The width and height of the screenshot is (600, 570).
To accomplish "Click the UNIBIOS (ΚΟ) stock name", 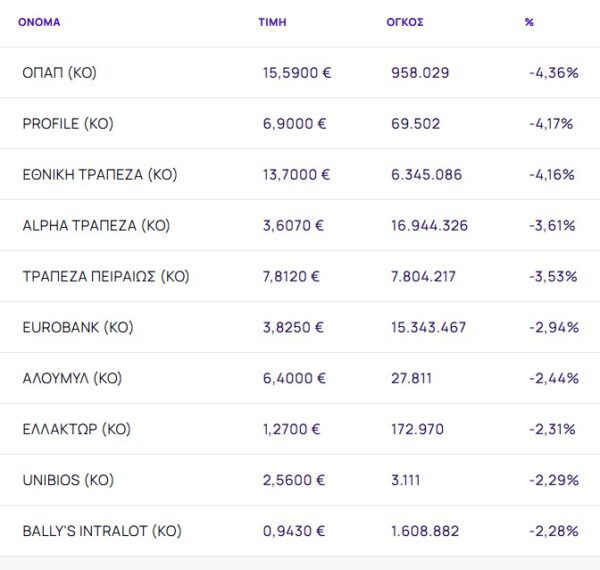I will tap(68, 481).
